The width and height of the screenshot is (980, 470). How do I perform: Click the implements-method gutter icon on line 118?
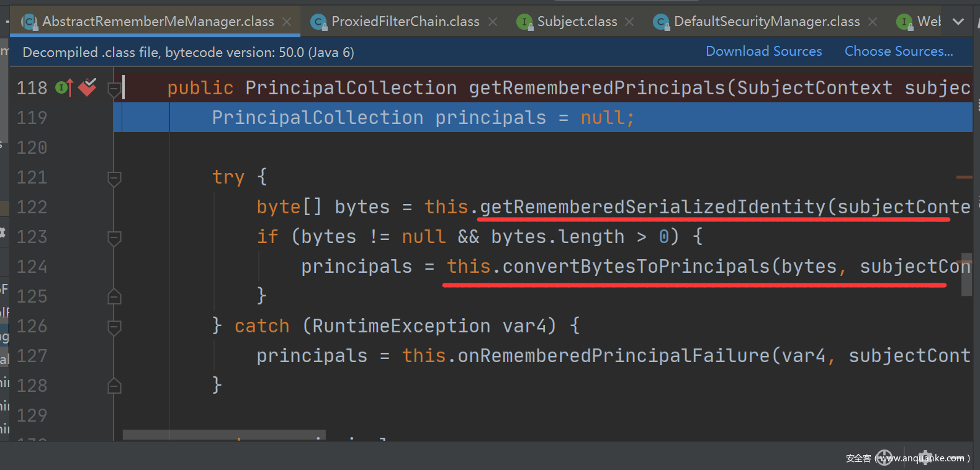[64, 88]
